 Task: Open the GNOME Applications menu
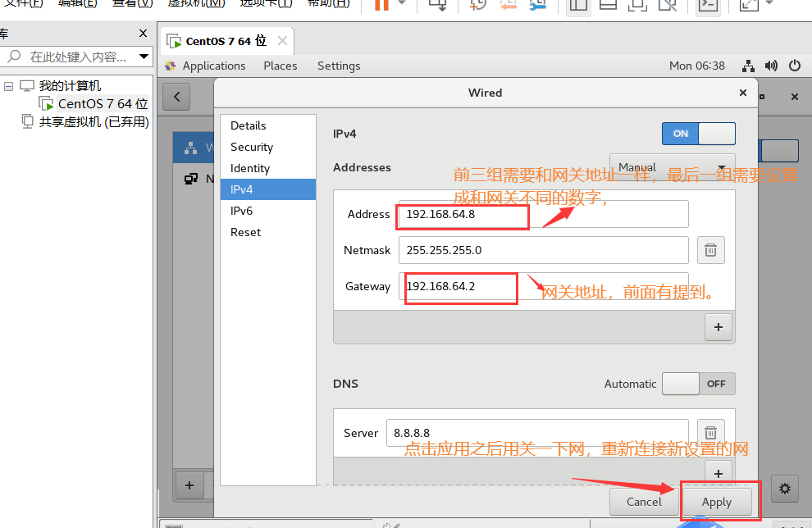[214, 66]
